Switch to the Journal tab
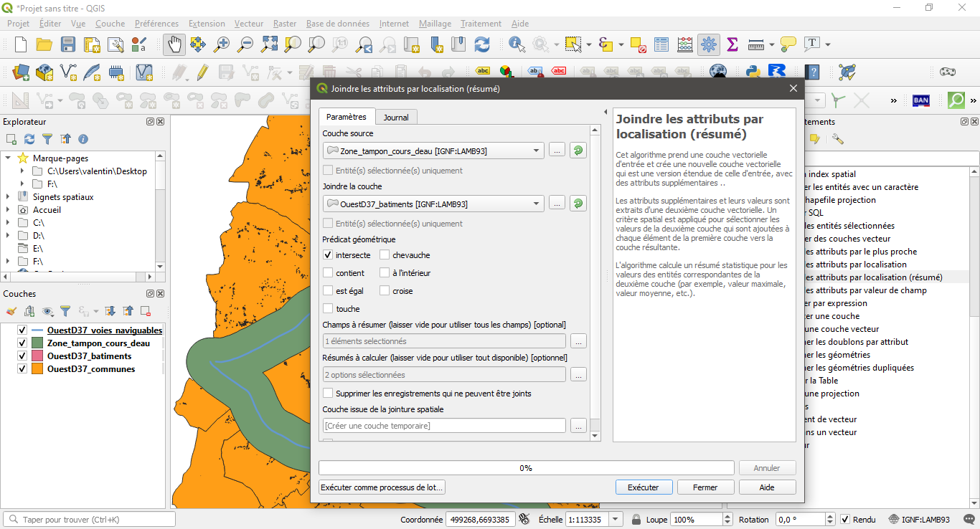The width and height of the screenshot is (980, 529). (x=396, y=118)
